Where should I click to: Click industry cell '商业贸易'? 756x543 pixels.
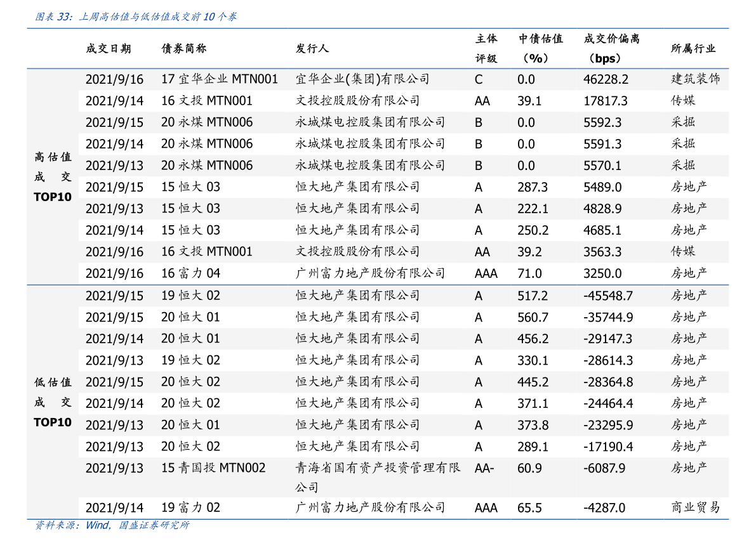click(x=695, y=507)
